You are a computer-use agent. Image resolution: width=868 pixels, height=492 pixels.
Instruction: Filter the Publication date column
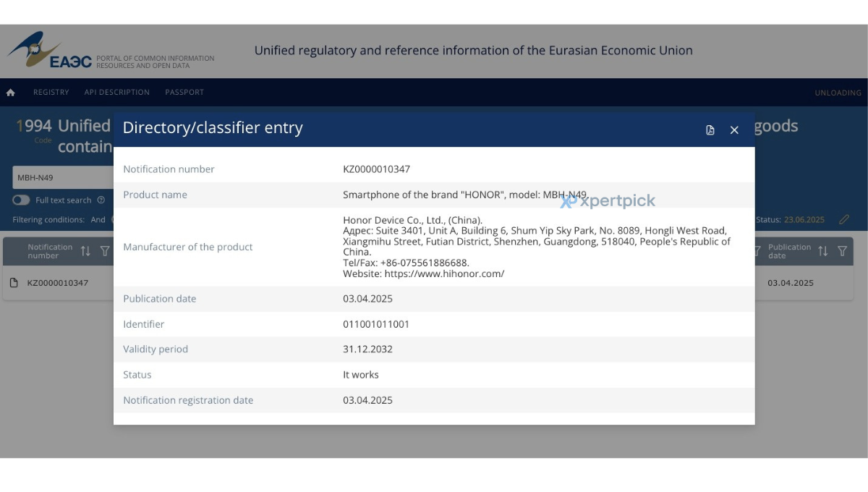(842, 251)
